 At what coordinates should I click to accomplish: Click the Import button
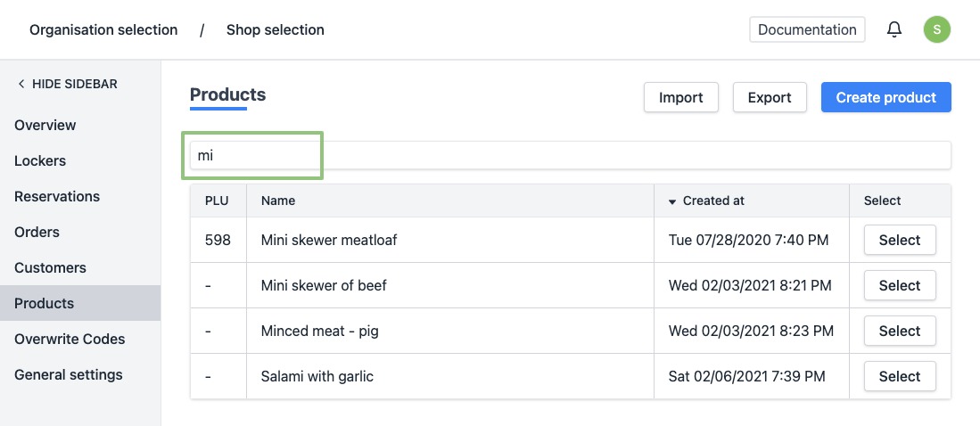tap(681, 98)
